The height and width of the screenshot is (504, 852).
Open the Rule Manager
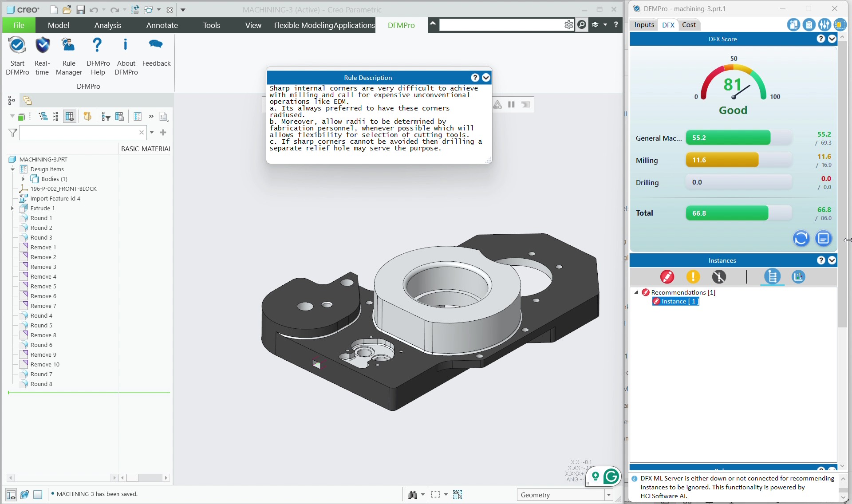coord(68,45)
